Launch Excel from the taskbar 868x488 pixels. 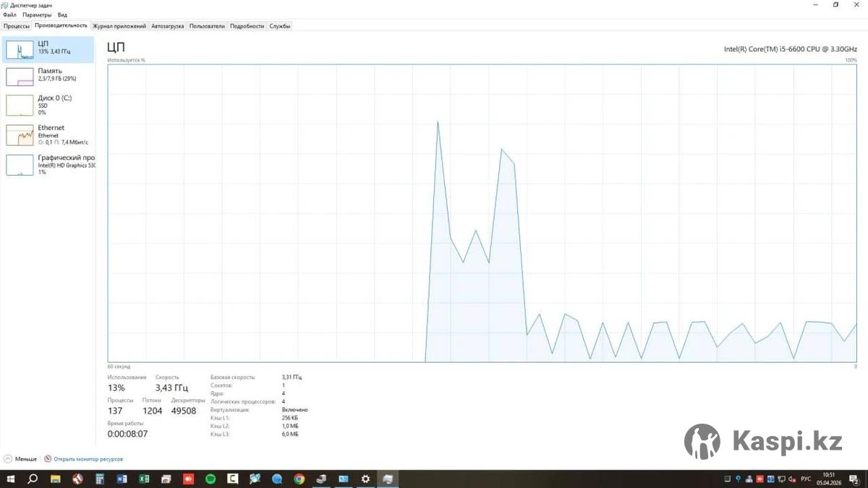[144, 479]
